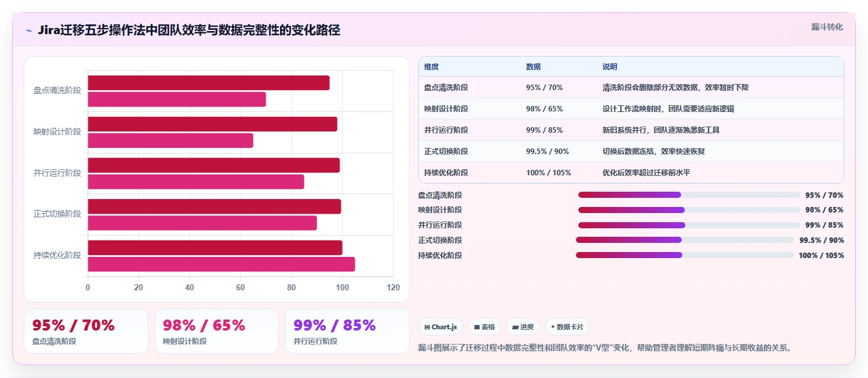This screenshot has height=378, width=868.
Task: Click the 漏斗转化 label in the header
Action: click(827, 27)
